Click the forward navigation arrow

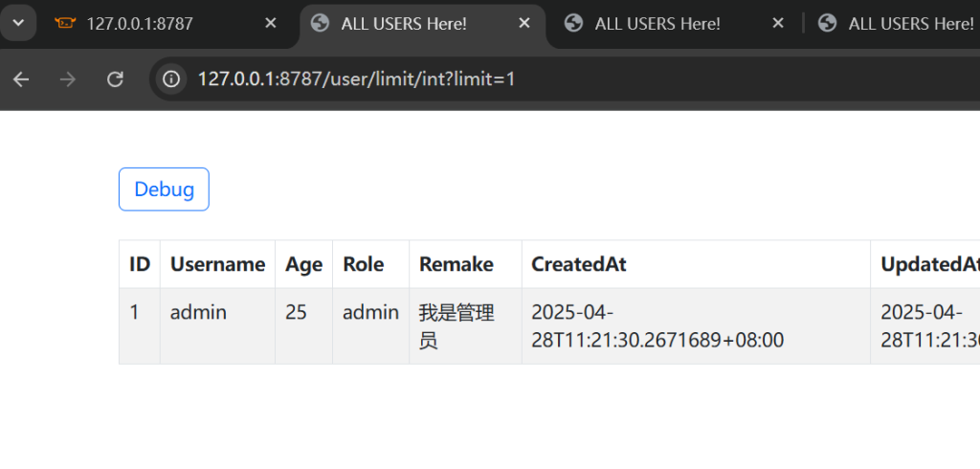[68, 79]
